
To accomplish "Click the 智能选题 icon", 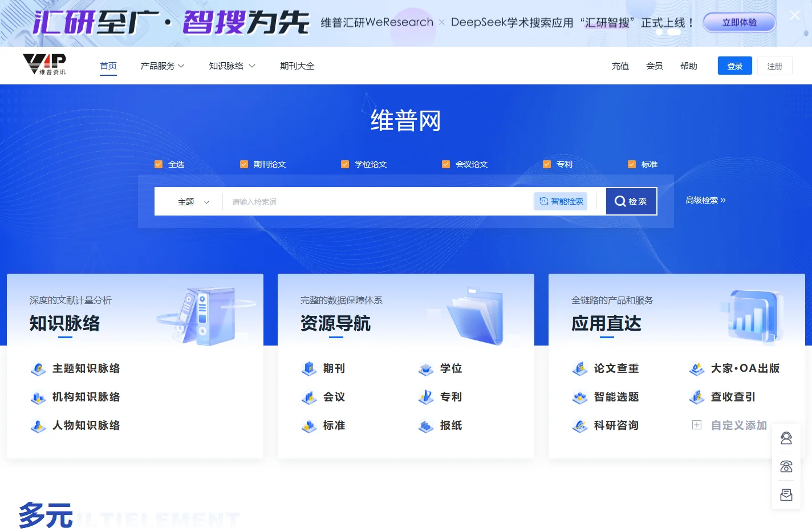I will point(580,397).
